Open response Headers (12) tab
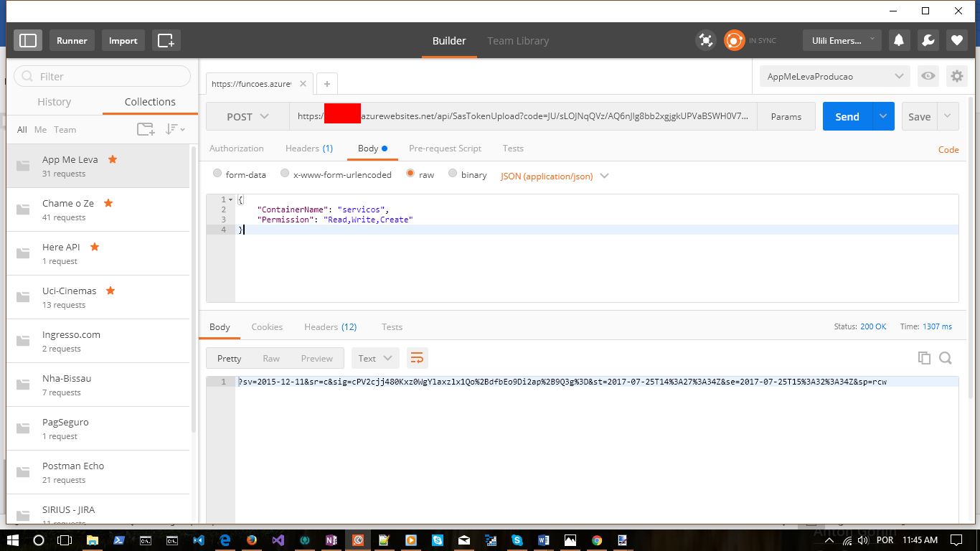This screenshot has height=551, width=980. point(331,326)
